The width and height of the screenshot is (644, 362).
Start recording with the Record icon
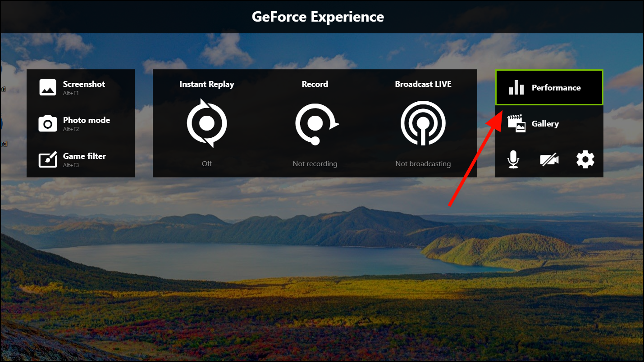point(316,124)
